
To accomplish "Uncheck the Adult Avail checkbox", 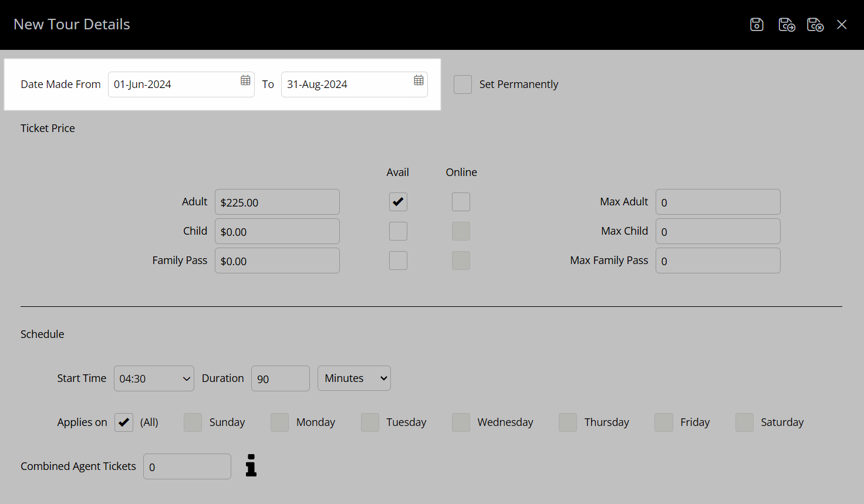I will [398, 202].
